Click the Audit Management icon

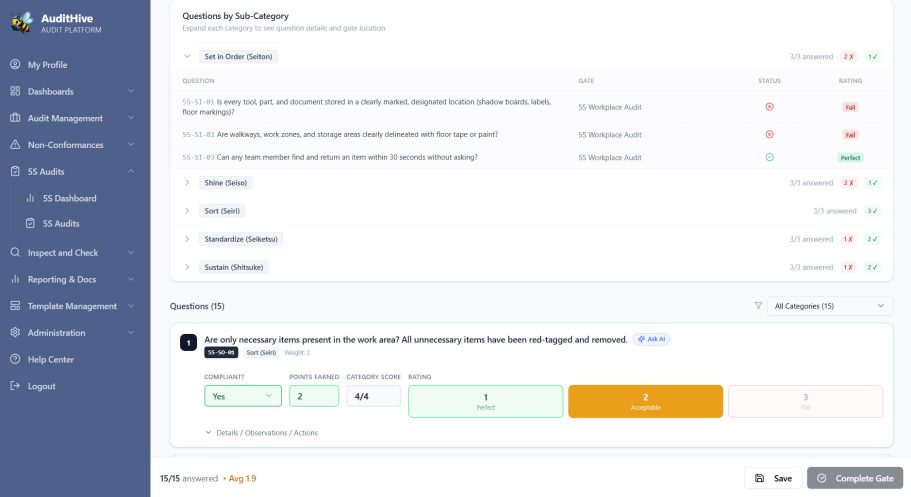[15, 118]
